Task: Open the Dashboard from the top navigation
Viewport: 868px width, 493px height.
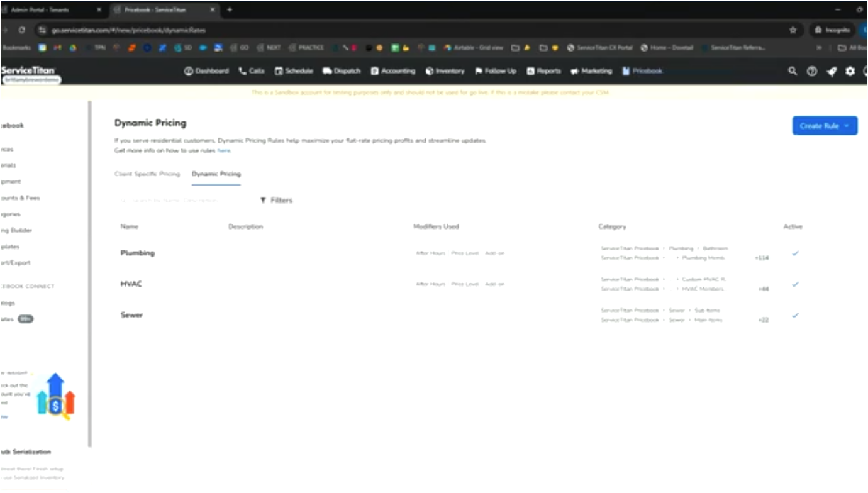Action: click(188, 71)
